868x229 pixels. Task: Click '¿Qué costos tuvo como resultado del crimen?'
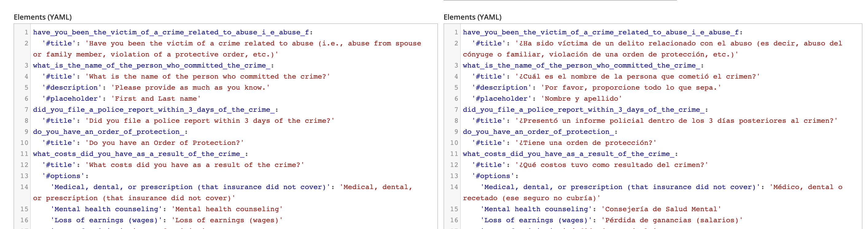pyautogui.click(x=612, y=165)
